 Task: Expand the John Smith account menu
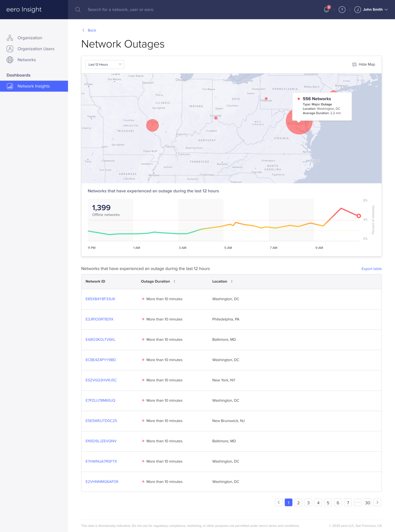pos(386,10)
